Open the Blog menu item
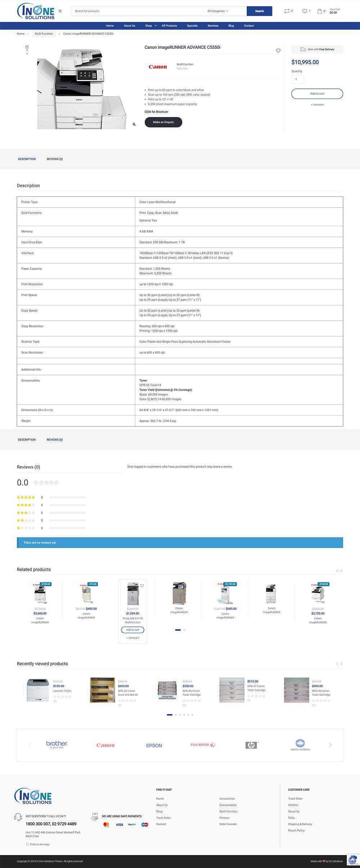This screenshot has height=868, width=360. [x=231, y=26]
